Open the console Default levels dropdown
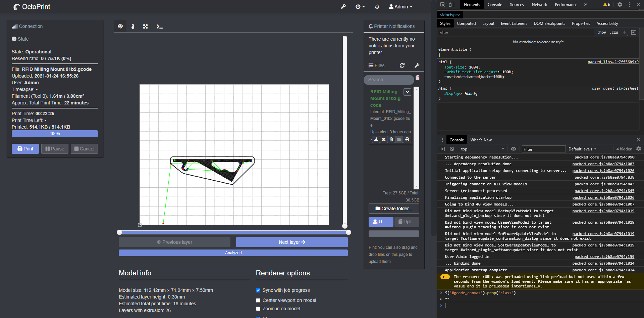The width and height of the screenshot is (644, 318). pyautogui.click(x=582, y=149)
